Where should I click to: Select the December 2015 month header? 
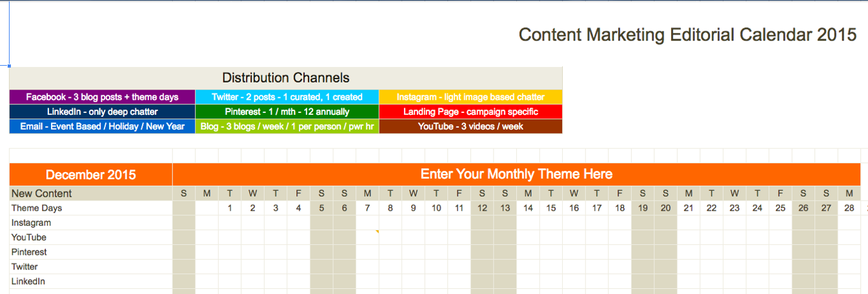[91, 175]
